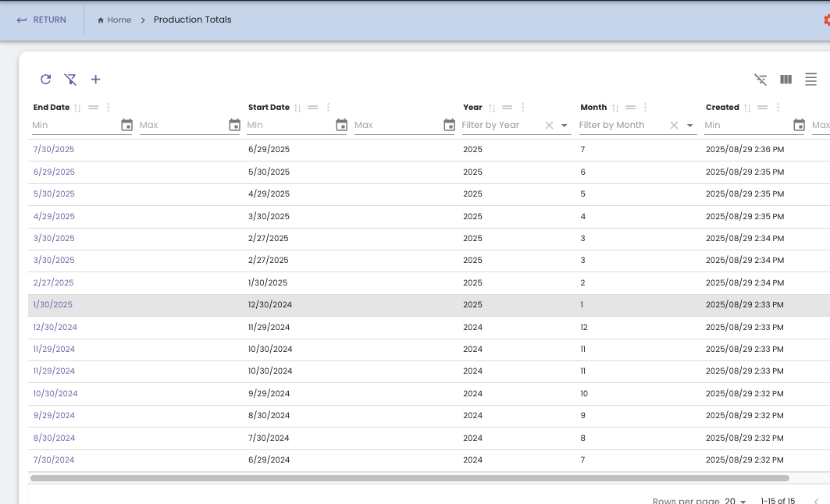Focus the End Date Max input

[182, 125]
